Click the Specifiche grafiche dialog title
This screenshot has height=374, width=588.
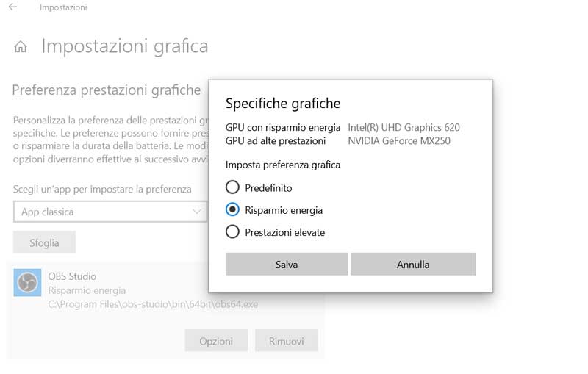(x=283, y=104)
